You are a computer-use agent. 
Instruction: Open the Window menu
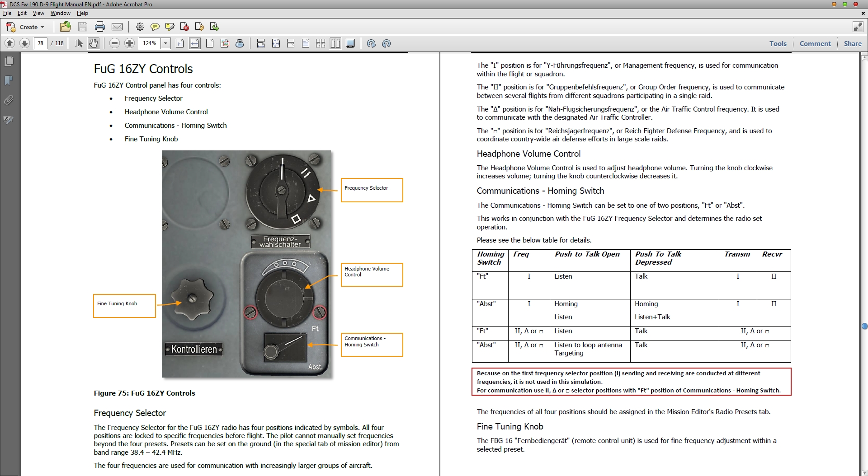[x=60, y=13]
